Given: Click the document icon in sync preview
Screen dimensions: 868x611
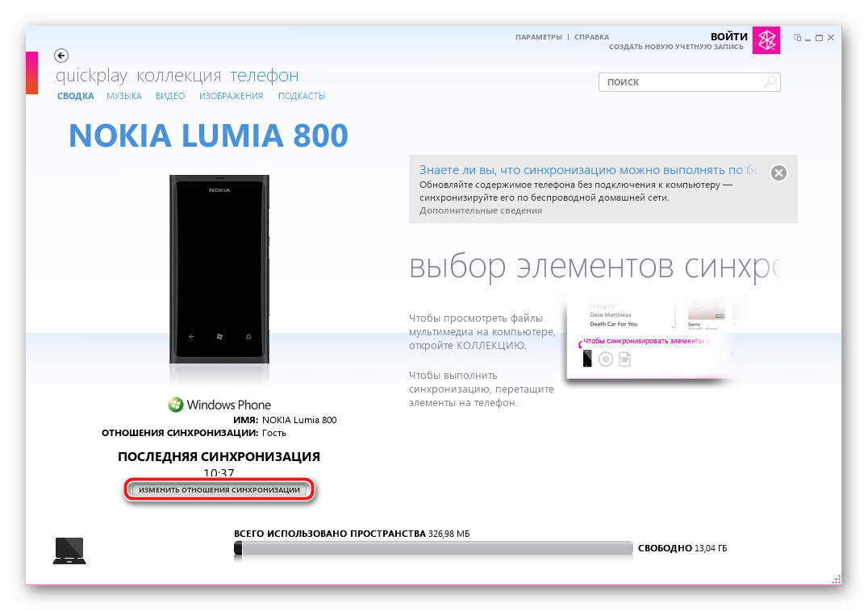Looking at the screenshot, I should tap(624, 360).
